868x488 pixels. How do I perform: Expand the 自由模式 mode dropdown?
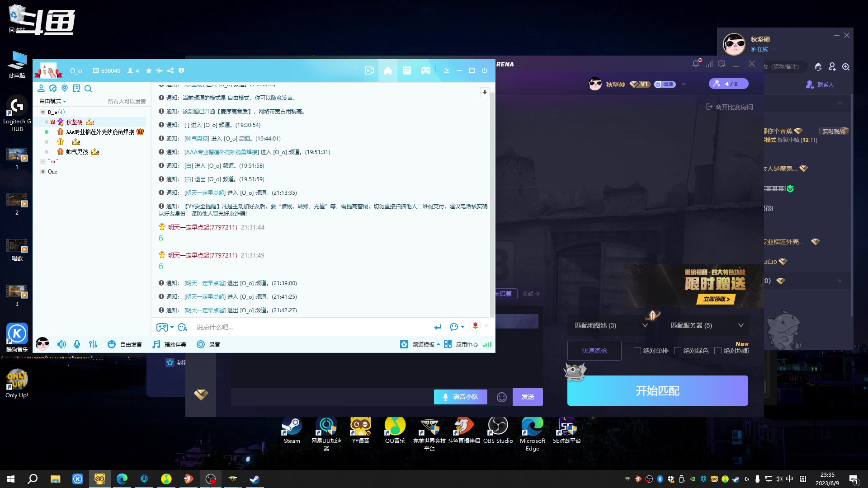pos(53,101)
